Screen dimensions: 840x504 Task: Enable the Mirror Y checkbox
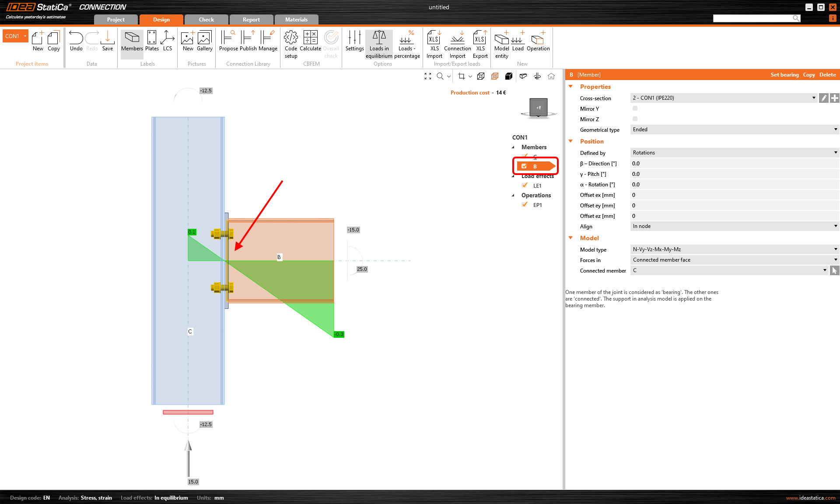pos(635,108)
